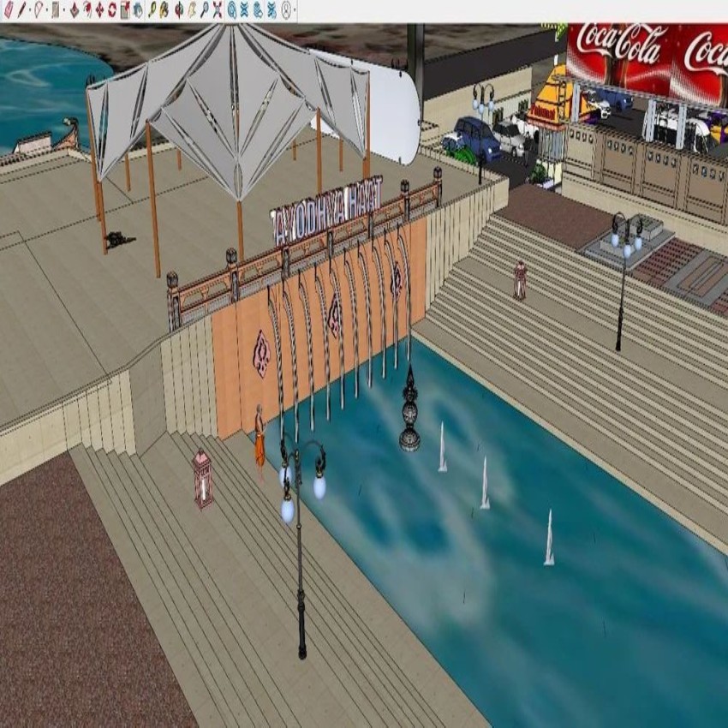The image size is (728, 728).
Task: Activate the Orbit camera tool
Action: [233, 9]
